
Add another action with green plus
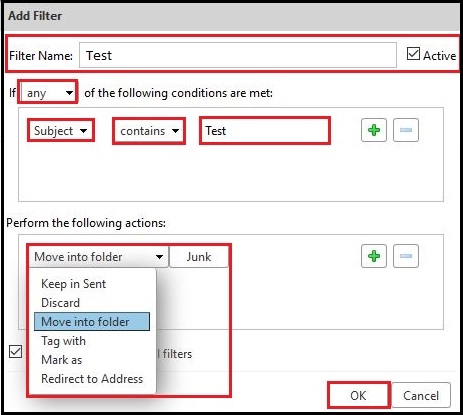pyautogui.click(x=374, y=256)
